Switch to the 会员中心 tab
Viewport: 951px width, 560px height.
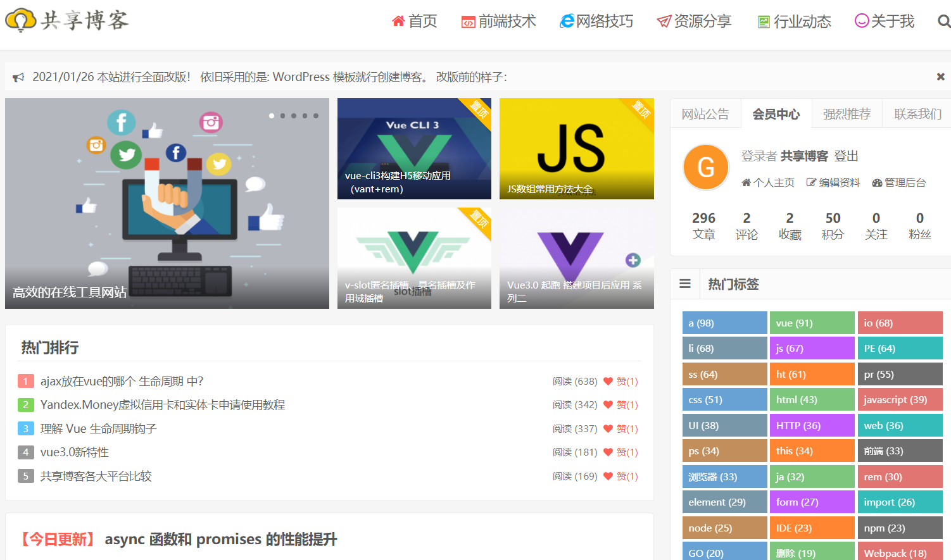coord(776,114)
